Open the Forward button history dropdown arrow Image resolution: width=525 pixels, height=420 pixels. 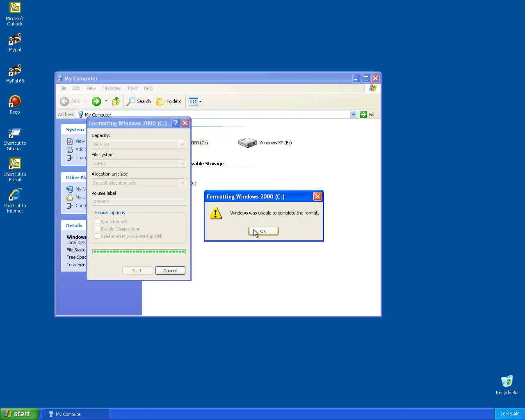106,101
